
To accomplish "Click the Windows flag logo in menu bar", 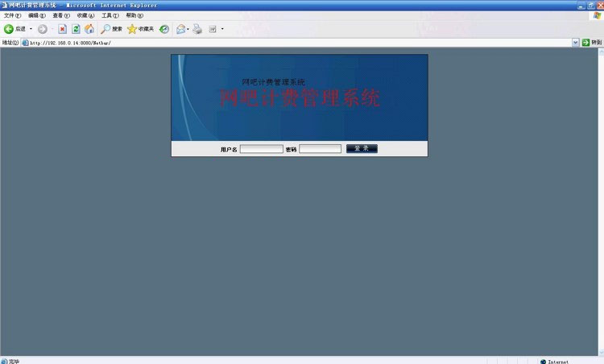I will point(597,15).
